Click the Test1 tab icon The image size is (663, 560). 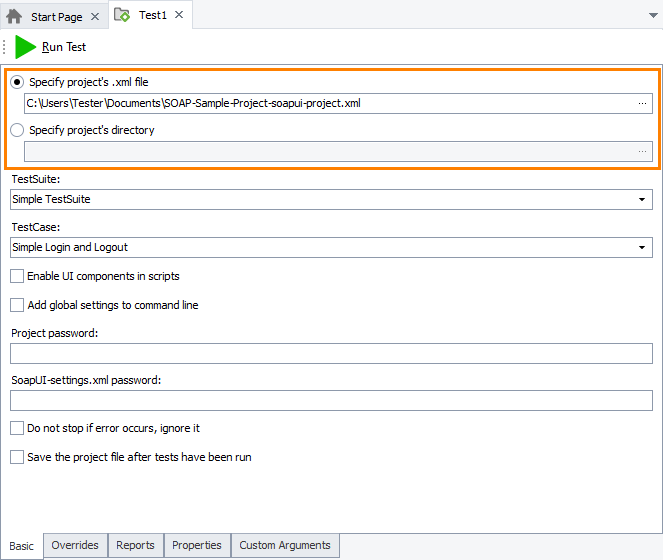click(122, 15)
